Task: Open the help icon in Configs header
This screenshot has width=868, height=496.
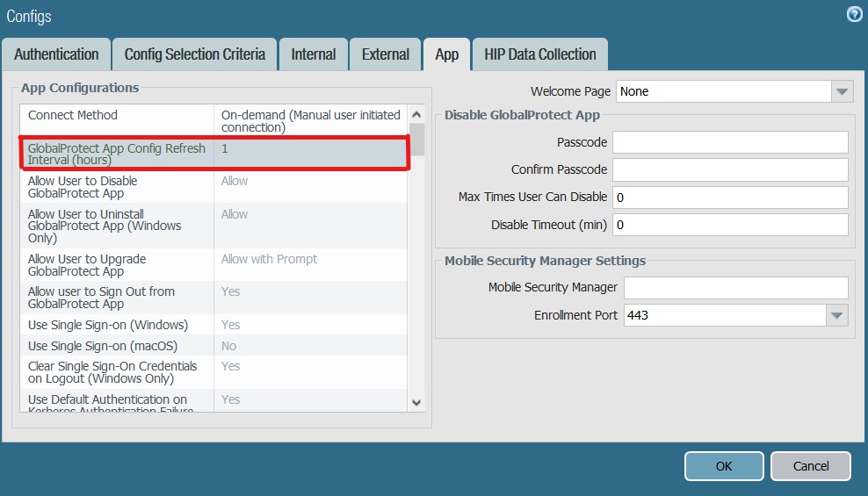Action: click(x=854, y=14)
